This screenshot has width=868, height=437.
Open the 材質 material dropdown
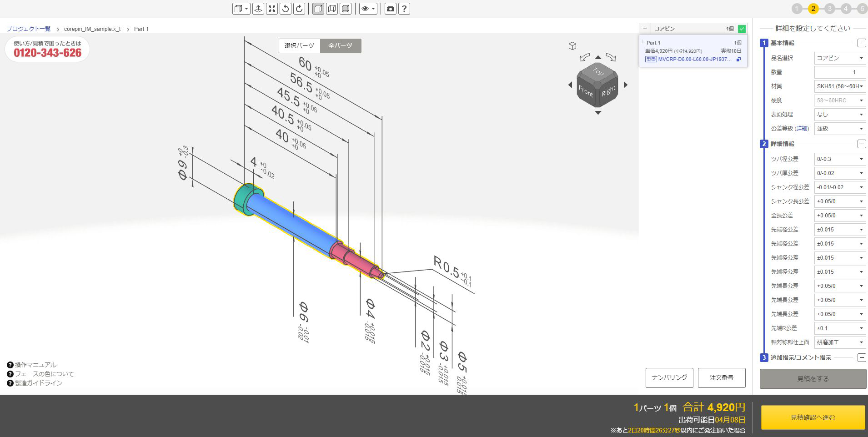(x=839, y=86)
